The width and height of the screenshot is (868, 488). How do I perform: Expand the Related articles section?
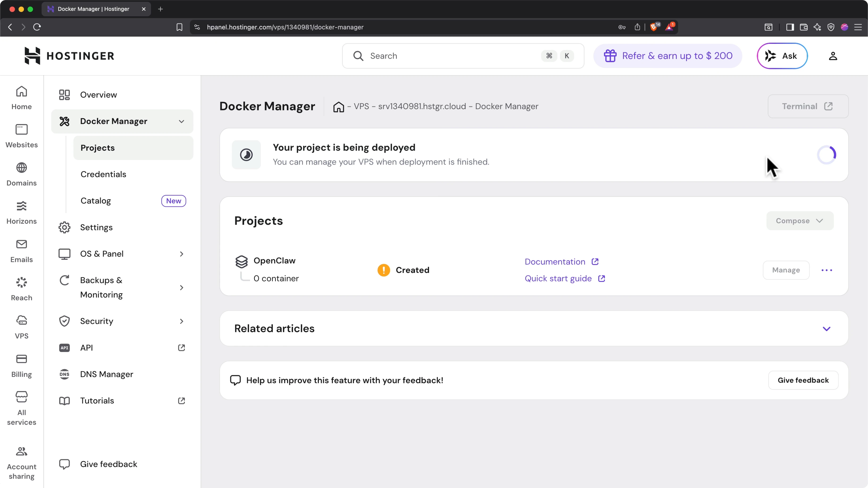pos(826,328)
